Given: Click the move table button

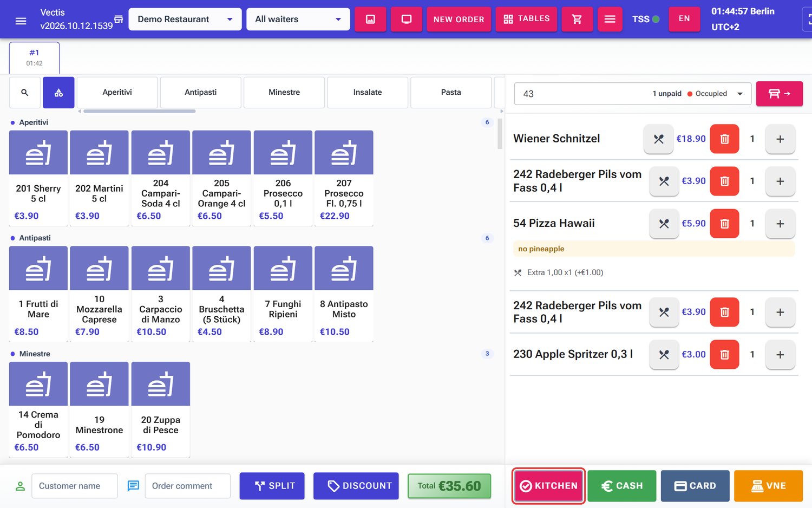Looking at the screenshot, I should point(779,94).
